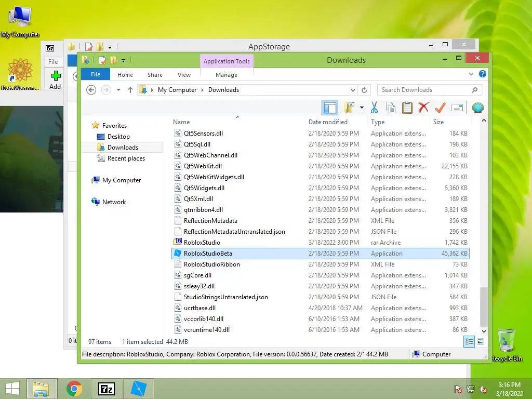
Task: Click the Windows Start button
Action: (x=12, y=389)
